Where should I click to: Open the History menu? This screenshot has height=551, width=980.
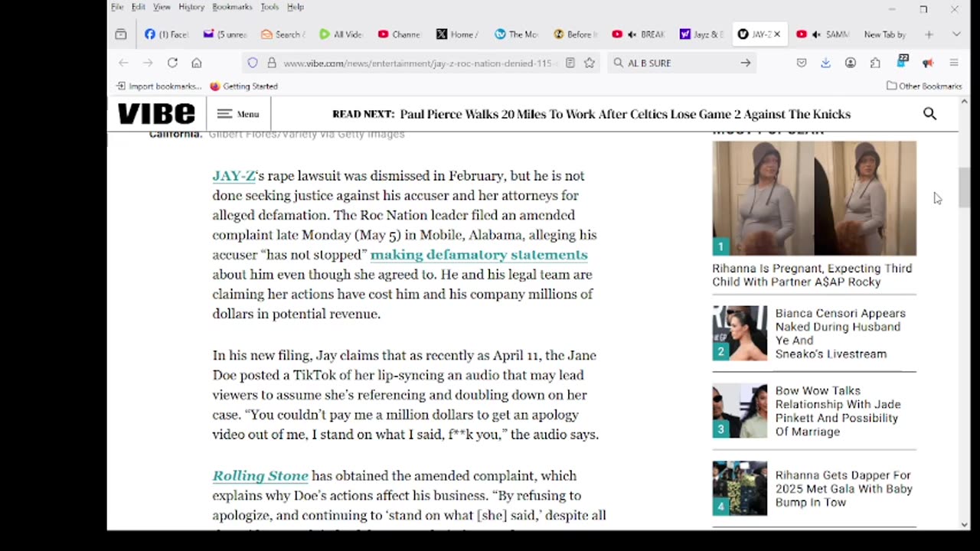pyautogui.click(x=191, y=7)
